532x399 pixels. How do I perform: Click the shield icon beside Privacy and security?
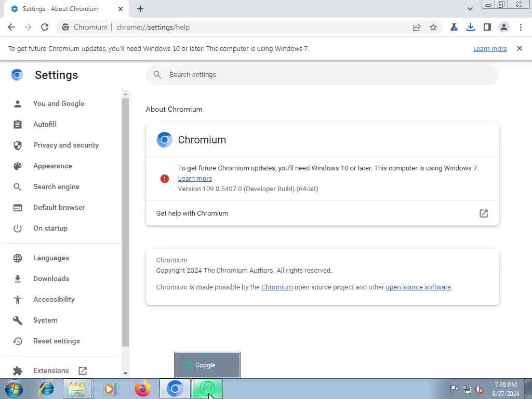click(18, 145)
